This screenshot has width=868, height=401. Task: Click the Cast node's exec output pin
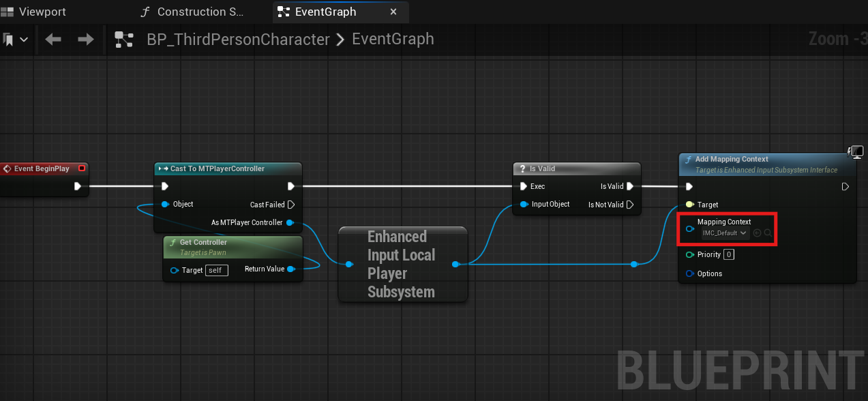[291, 186]
